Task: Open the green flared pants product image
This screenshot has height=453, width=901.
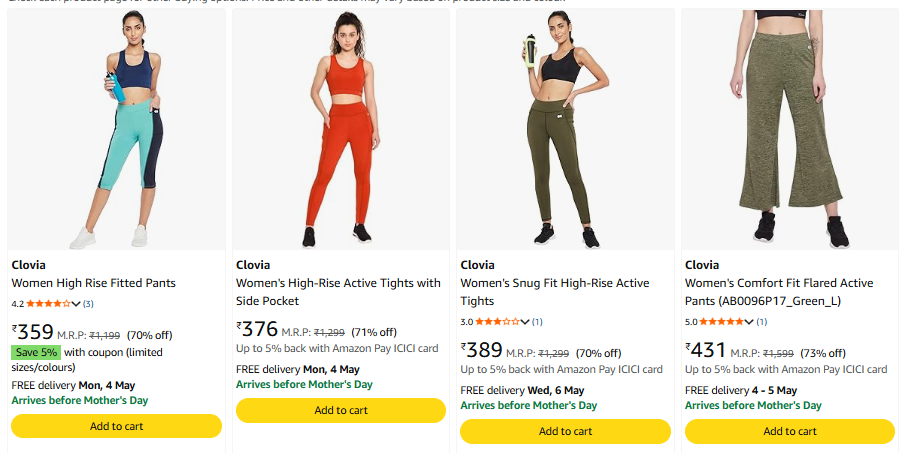Action: [x=790, y=130]
